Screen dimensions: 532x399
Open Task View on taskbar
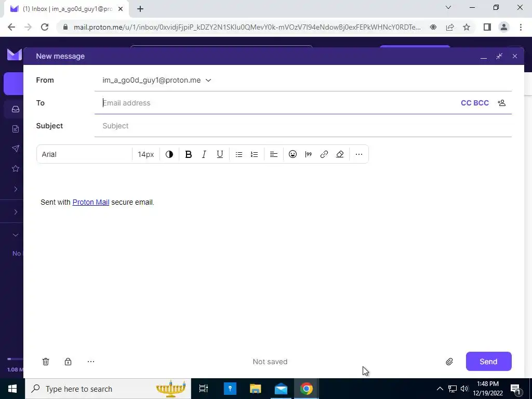[x=204, y=389]
